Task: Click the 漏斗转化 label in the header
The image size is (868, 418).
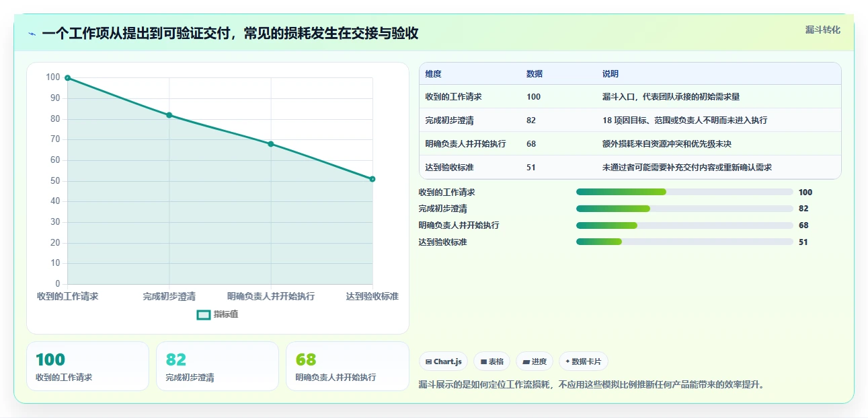Action: [x=823, y=30]
